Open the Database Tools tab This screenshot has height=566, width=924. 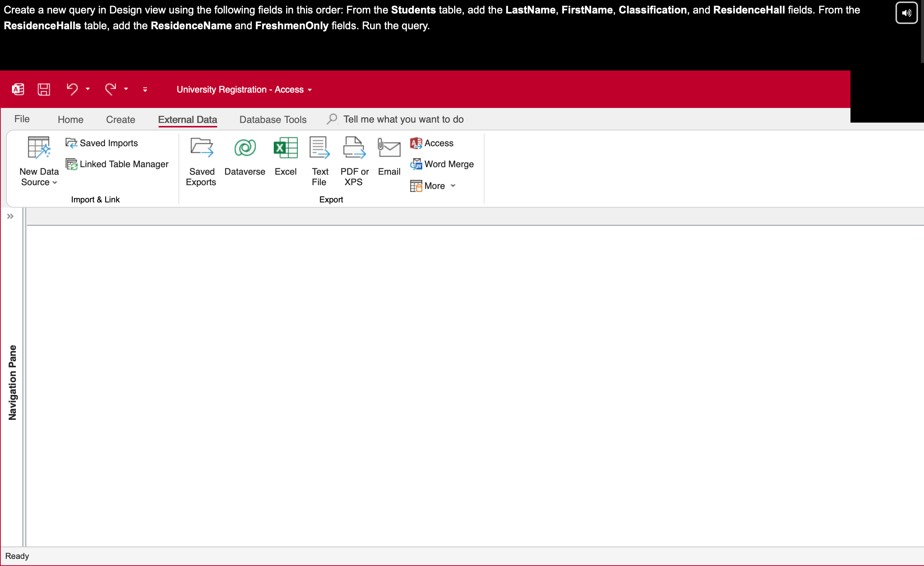[x=273, y=120]
